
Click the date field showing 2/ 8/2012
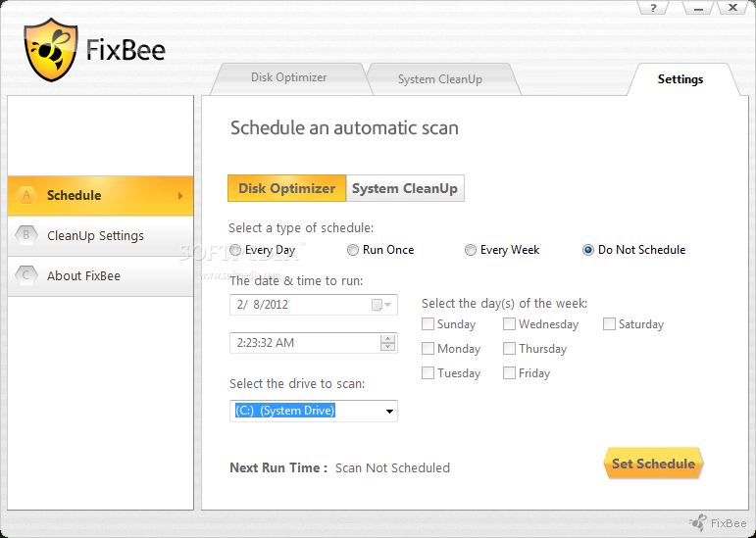[x=314, y=305]
